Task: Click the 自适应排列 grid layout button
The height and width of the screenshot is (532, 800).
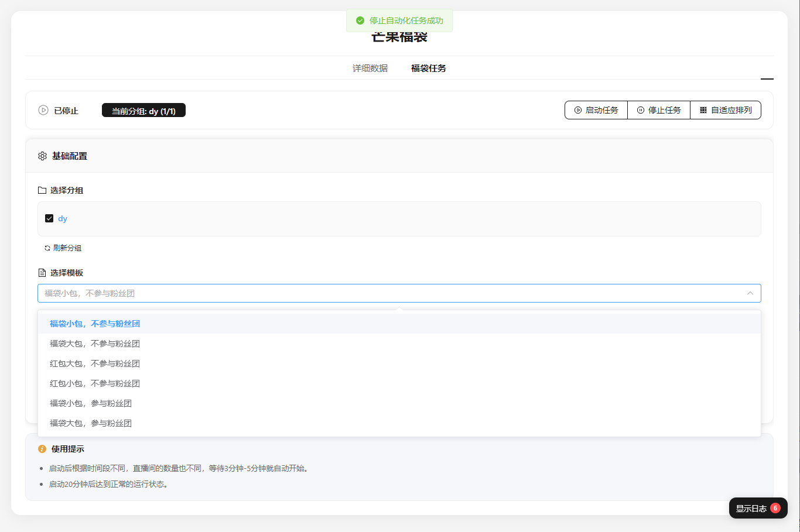Action: [x=725, y=110]
